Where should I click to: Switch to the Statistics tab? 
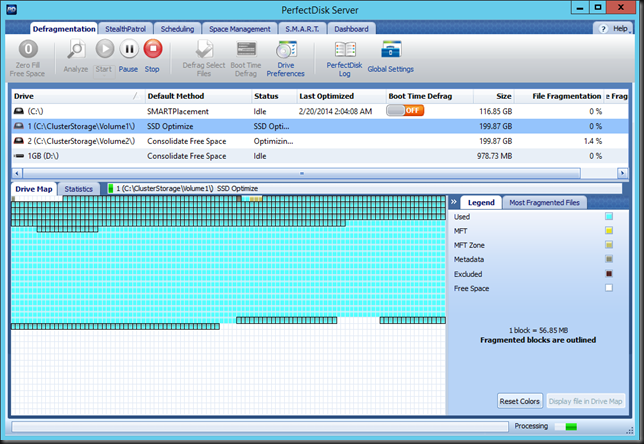tap(78, 189)
